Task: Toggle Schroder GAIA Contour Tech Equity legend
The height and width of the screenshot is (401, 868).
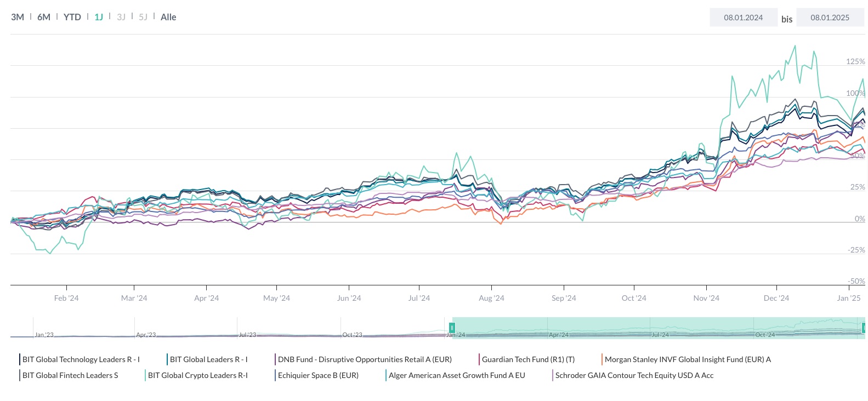Action: pos(634,375)
